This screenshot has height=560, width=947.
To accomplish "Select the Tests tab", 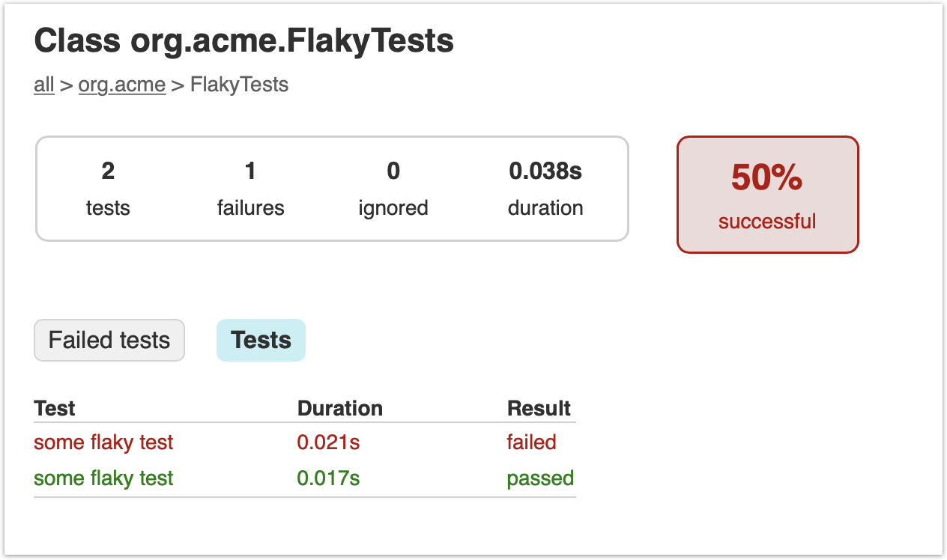I will [x=261, y=341].
